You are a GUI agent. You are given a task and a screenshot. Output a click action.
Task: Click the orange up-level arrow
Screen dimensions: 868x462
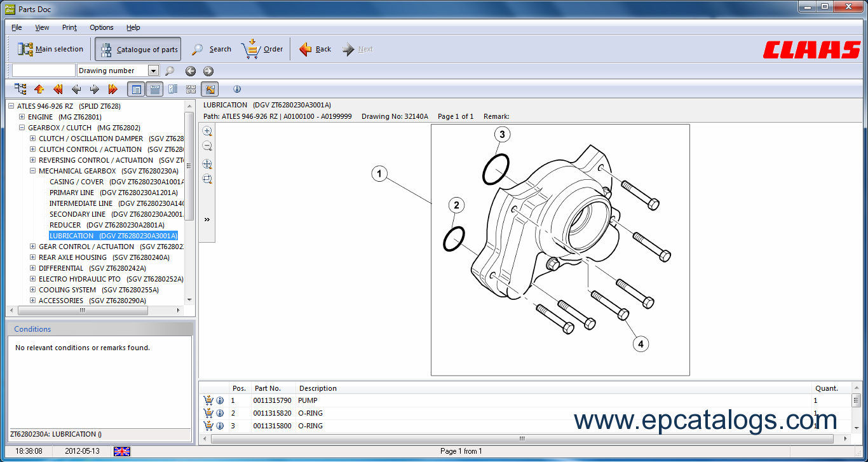(x=39, y=89)
